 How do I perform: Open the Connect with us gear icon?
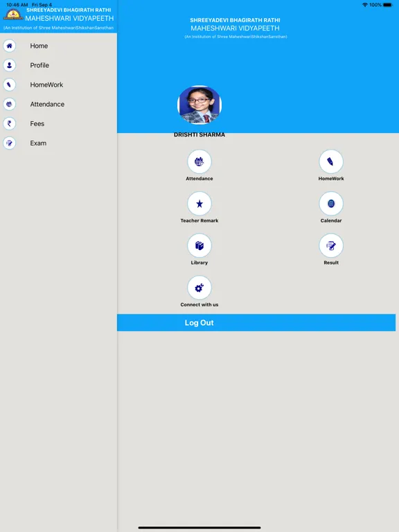[199, 287]
